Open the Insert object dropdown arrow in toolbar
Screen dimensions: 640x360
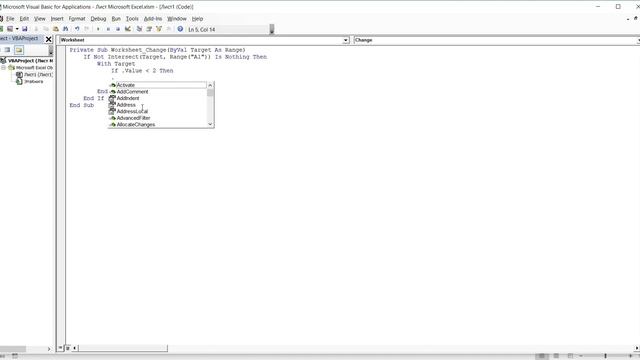17,29
